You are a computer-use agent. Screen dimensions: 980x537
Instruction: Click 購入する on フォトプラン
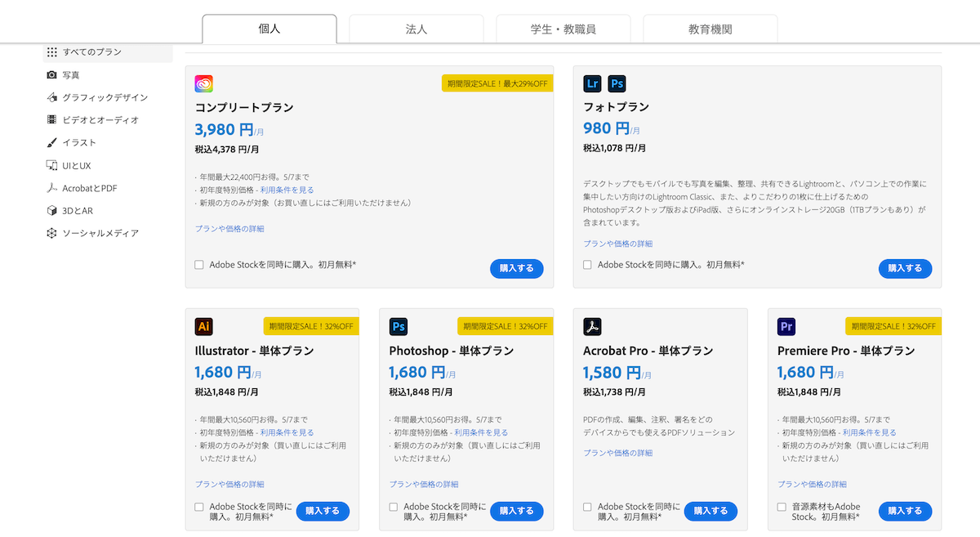click(x=905, y=268)
